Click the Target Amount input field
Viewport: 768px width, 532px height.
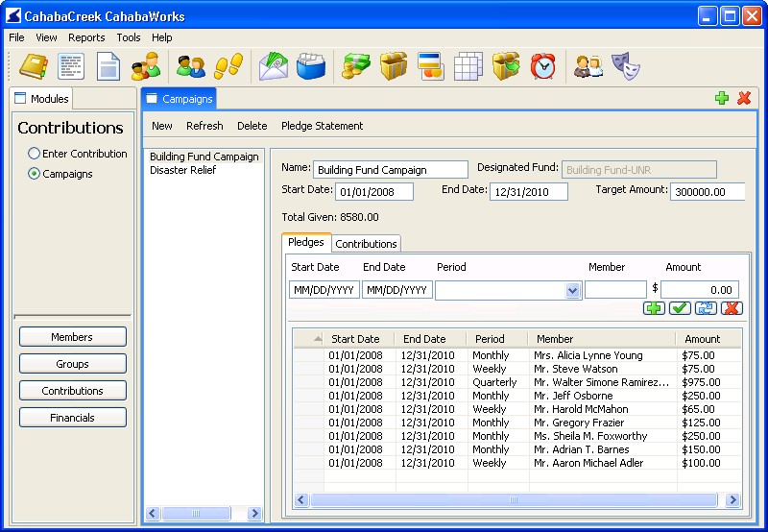click(707, 191)
